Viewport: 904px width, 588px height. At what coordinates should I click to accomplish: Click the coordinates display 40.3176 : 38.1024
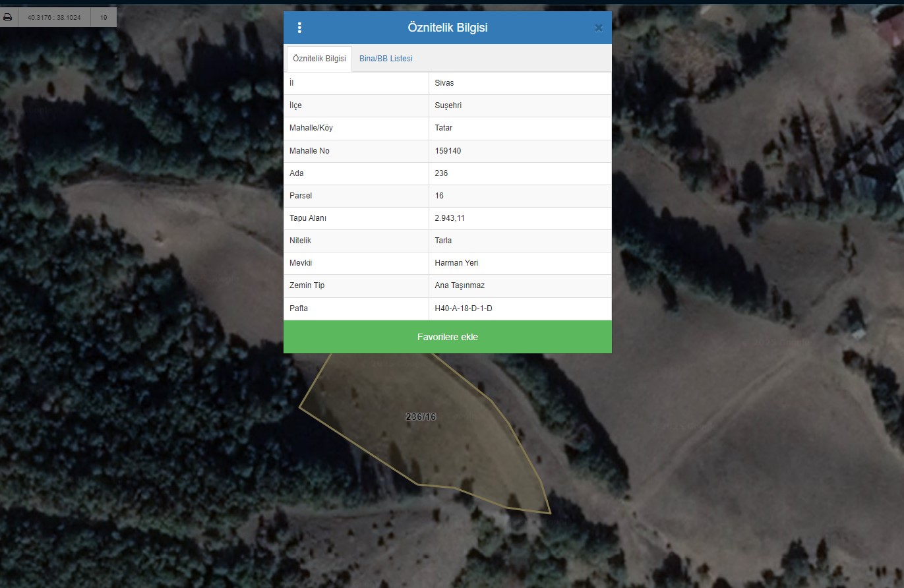point(54,17)
